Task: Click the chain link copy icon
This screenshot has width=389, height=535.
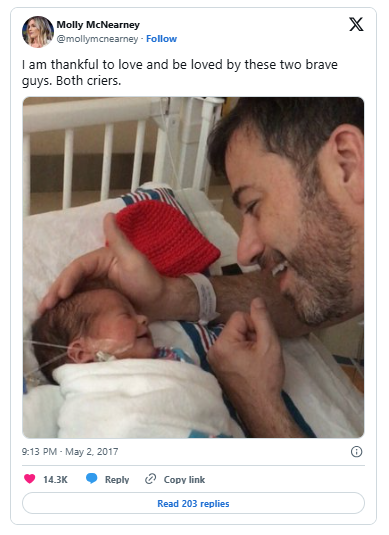Action: pos(150,479)
